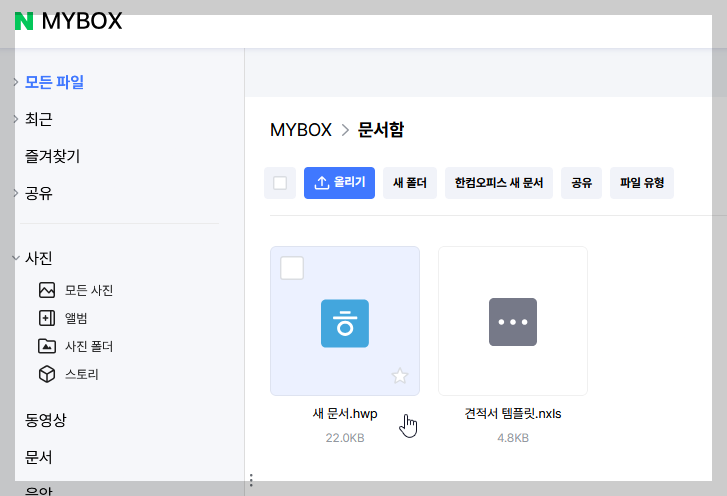Click 문서함 in the breadcrumb

pos(381,130)
